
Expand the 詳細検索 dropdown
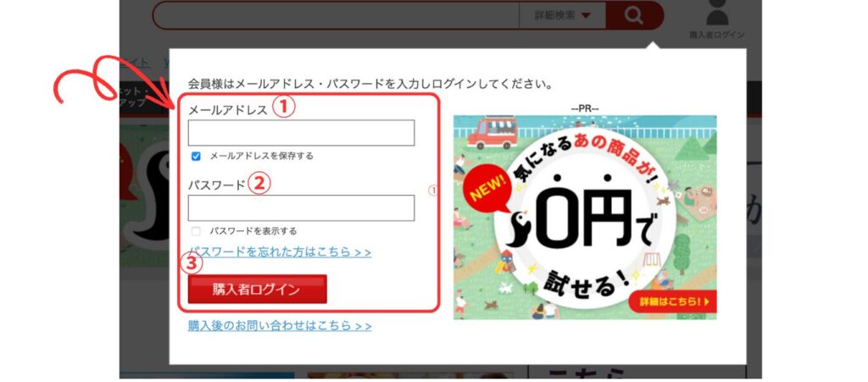(x=563, y=15)
